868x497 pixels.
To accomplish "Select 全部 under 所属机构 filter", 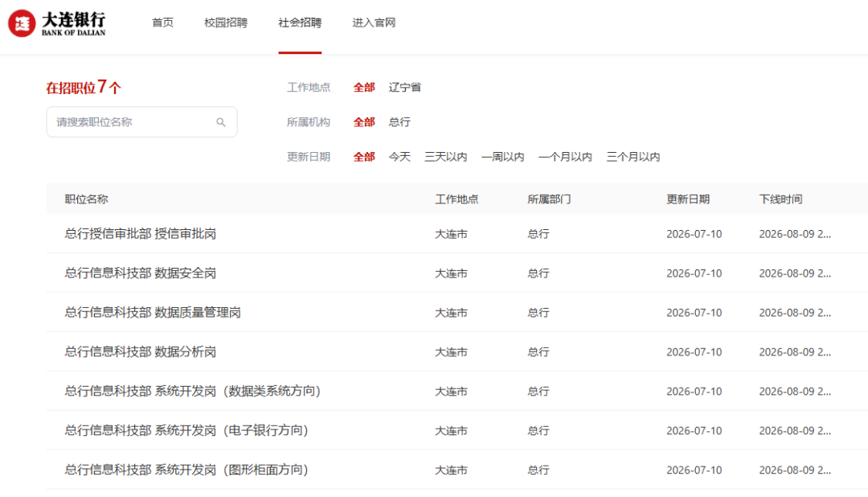I will [364, 122].
